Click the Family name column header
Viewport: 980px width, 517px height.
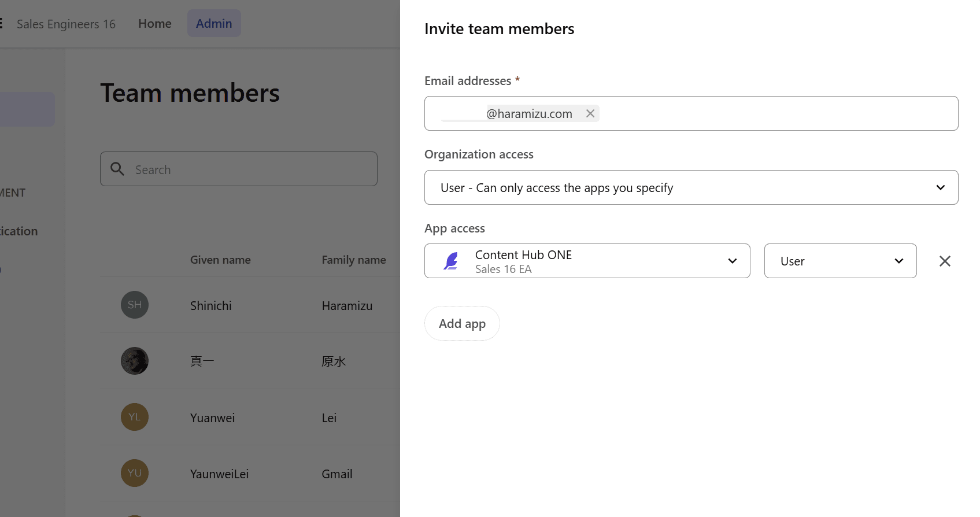pos(353,260)
